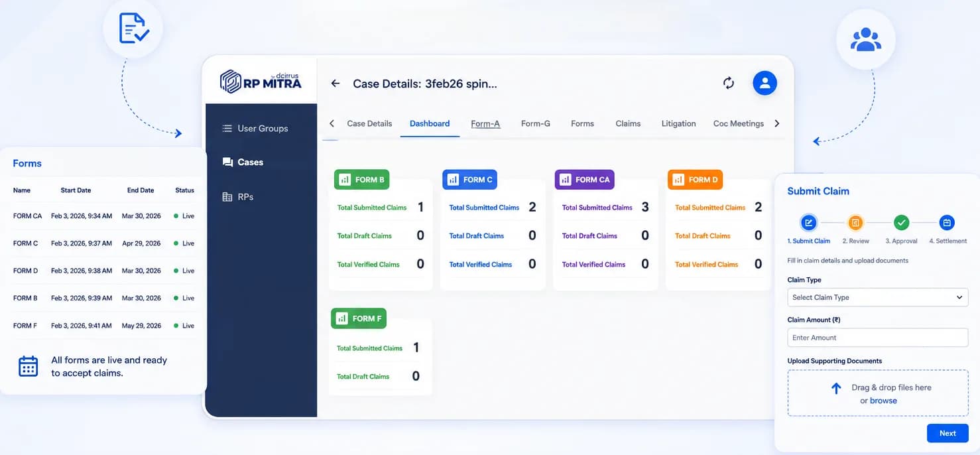Click the browse link in upload area

coord(883,401)
